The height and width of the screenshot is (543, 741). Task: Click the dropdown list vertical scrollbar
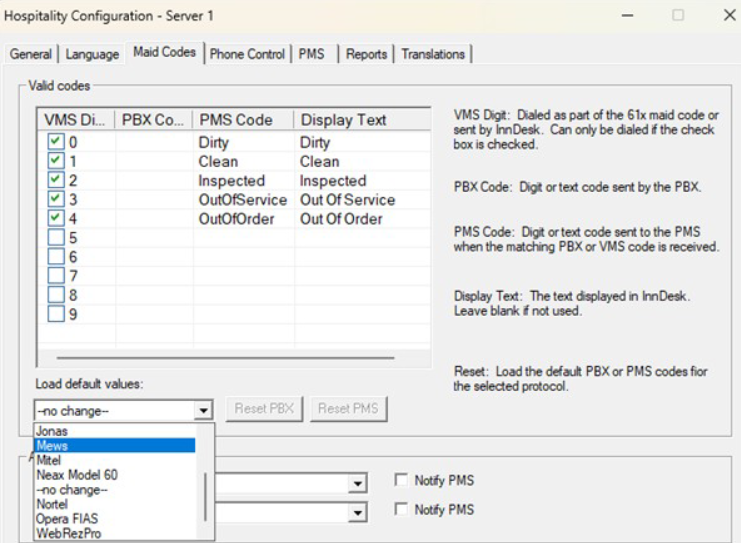207,495
